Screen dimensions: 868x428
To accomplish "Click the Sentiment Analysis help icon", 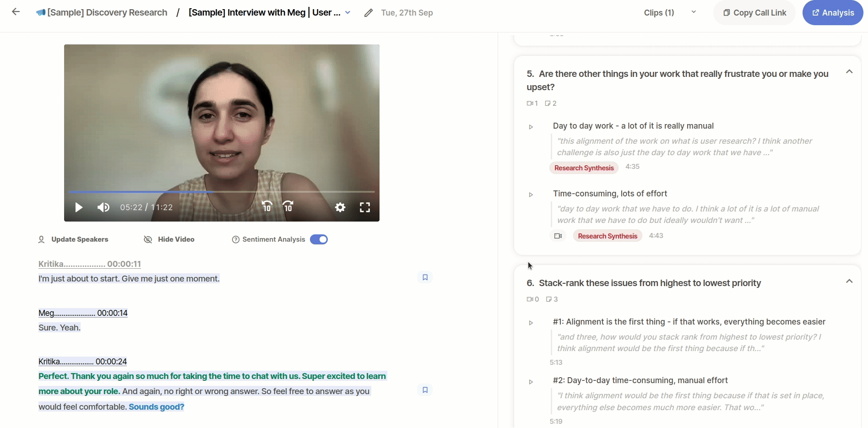I will point(236,239).
